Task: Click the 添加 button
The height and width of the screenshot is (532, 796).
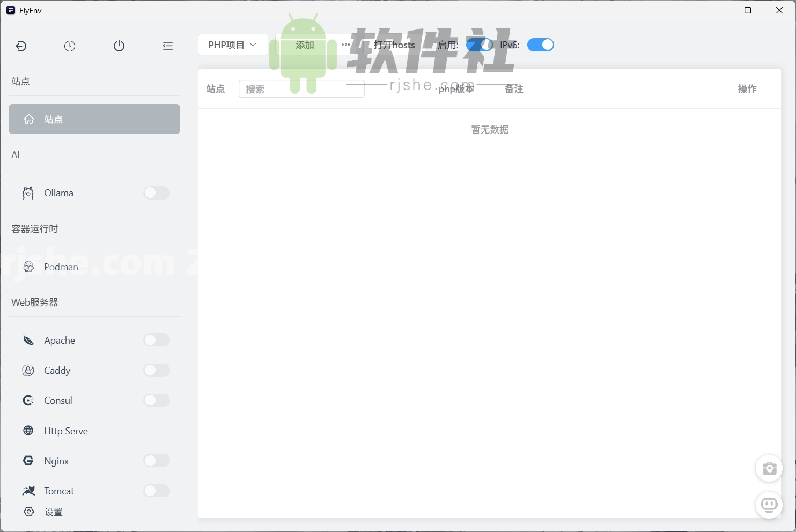Action: (304, 45)
